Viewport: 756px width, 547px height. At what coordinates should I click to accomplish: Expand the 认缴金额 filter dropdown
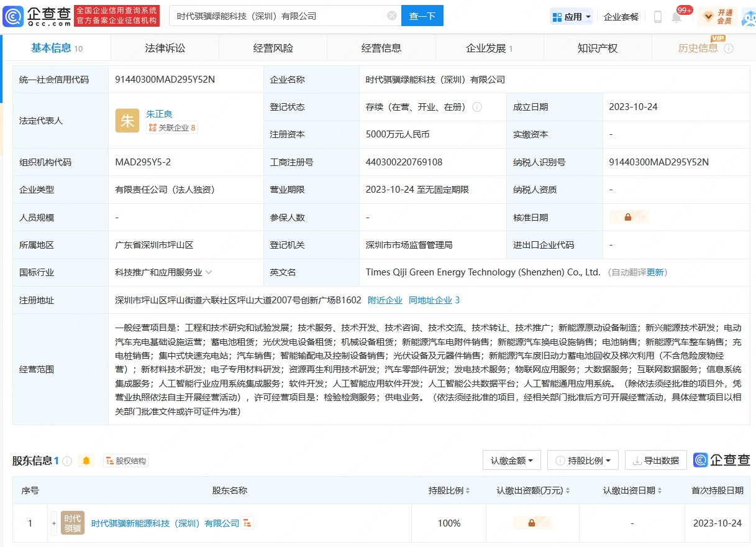[512, 461]
